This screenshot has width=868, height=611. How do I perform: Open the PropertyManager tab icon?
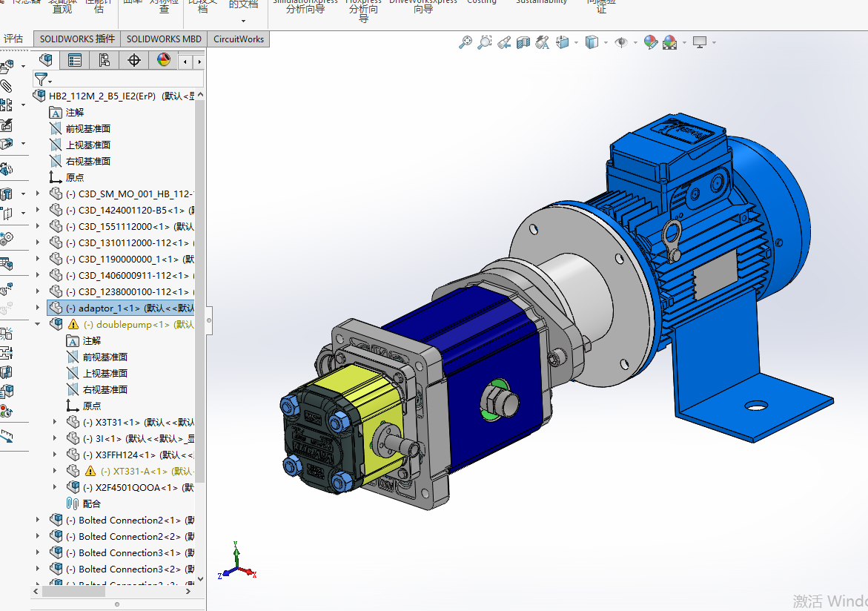[x=75, y=60]
